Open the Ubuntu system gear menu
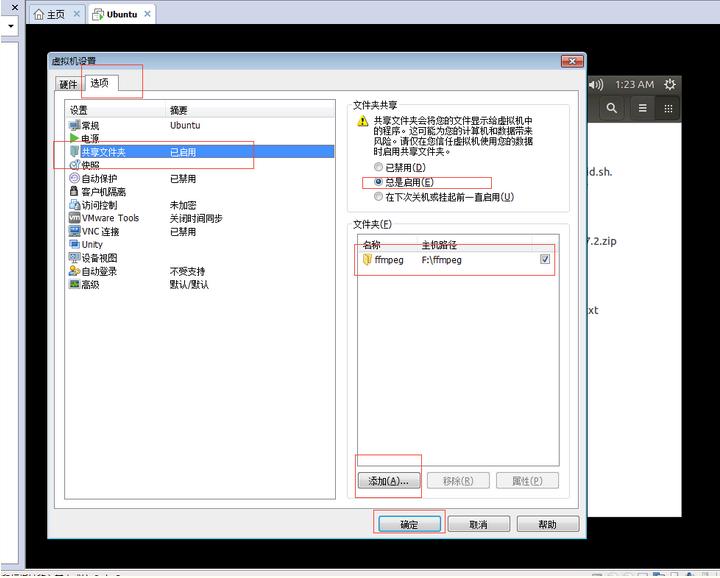This screenshot has height=578, width=720. 669,84
